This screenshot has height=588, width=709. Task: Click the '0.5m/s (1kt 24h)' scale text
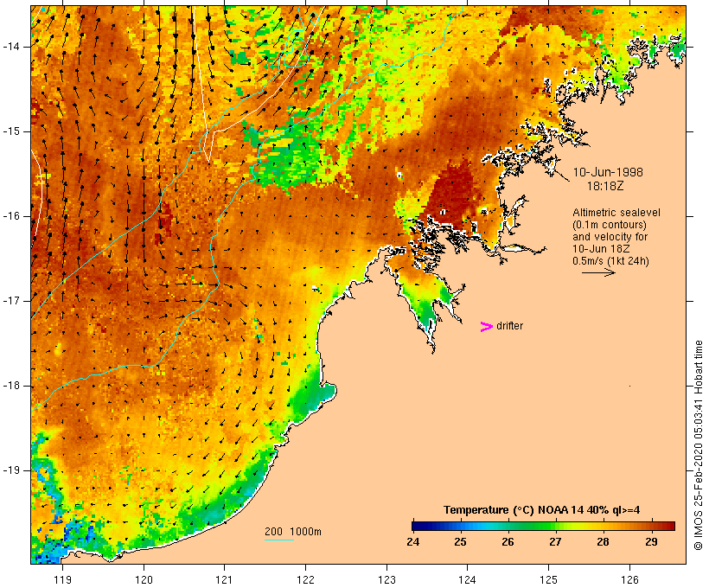(x=610, y=261)
